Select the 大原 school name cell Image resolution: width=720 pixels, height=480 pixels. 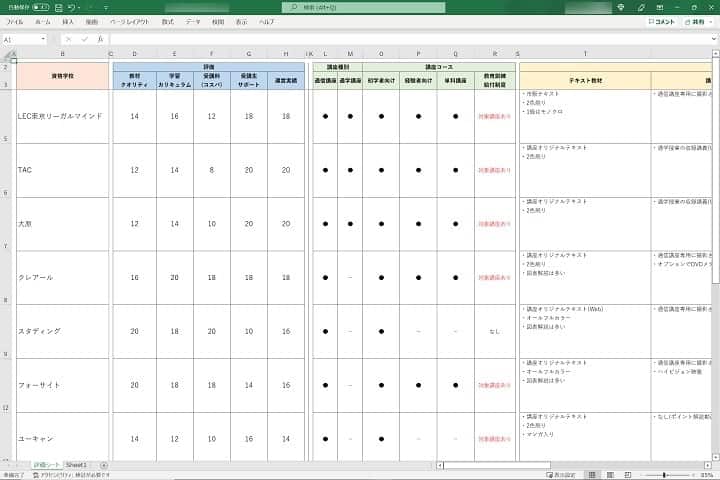click(62, 224)
